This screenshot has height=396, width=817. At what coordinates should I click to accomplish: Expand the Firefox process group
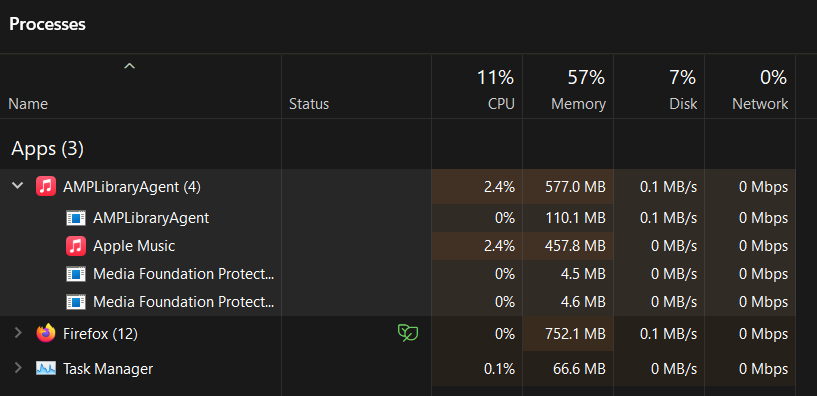pyautogui.click(x=18, y=332)
